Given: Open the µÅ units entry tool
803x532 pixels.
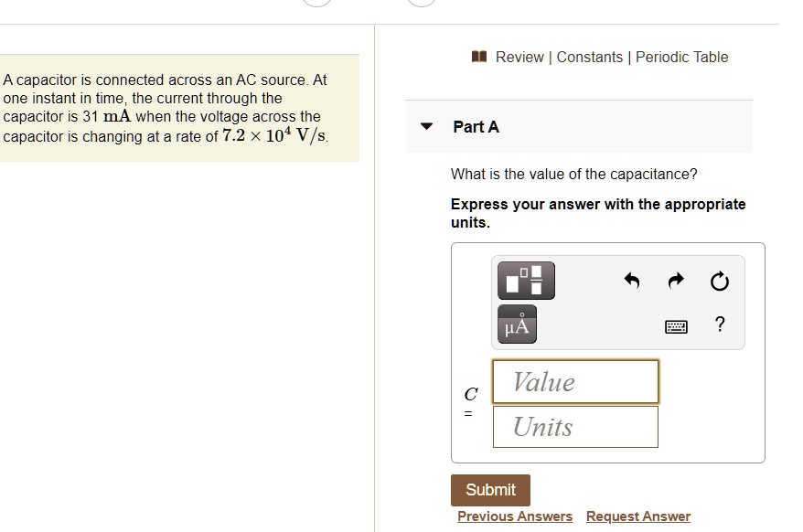Looking at the screenshot, I should pyautogui.click(x=517, y=325).
